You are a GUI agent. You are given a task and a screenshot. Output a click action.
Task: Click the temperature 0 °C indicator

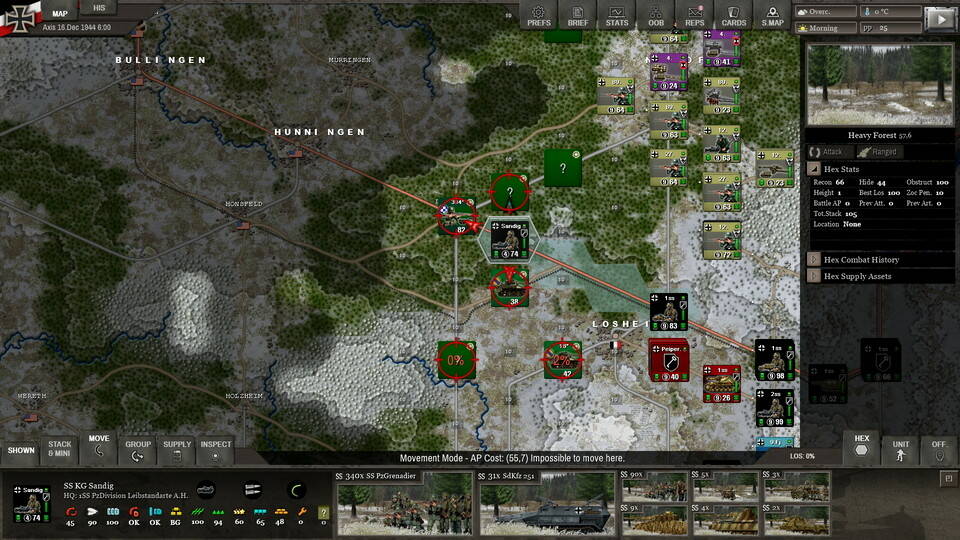click(x=890, y=12)
